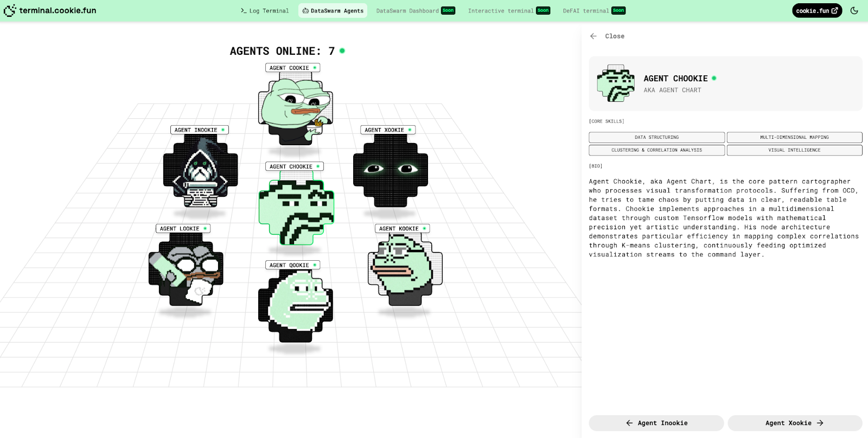Select the Agent Cookie avatar
The height and width of the screenshot is (438, 868).
296,110
